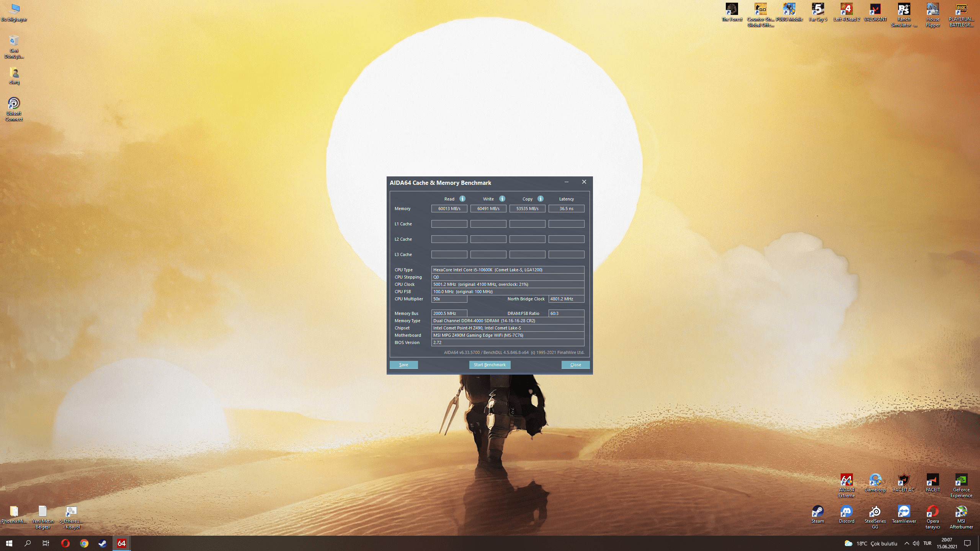Image resolution: width=980 pixels, height=551 pixels.
Task: Open Chrome from the taskbar
Action: (x=84, y=543)
